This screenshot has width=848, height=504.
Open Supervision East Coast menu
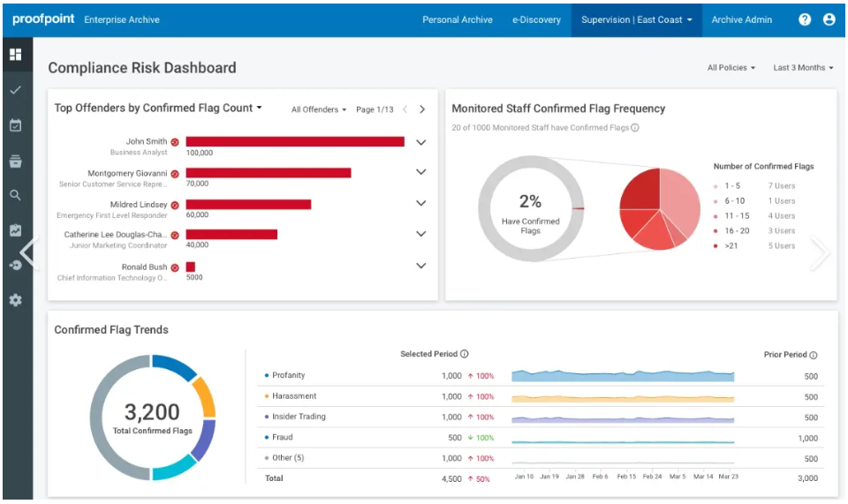(x=637, y=19)
